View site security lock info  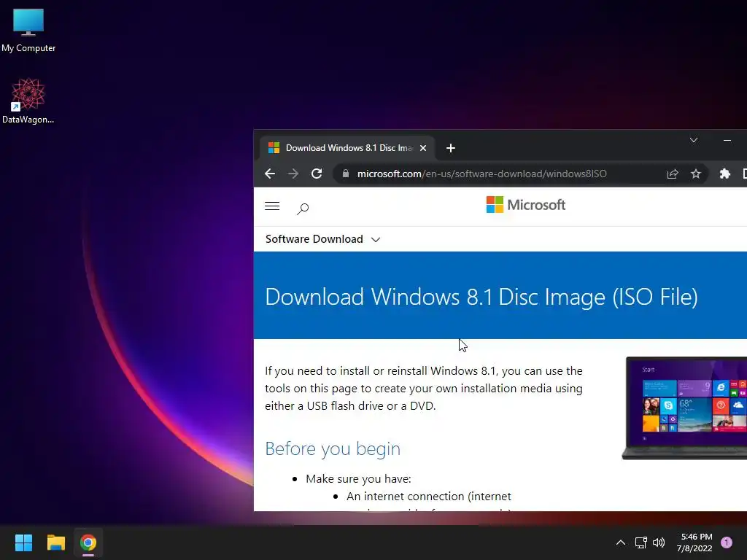[x=346, y=174]
